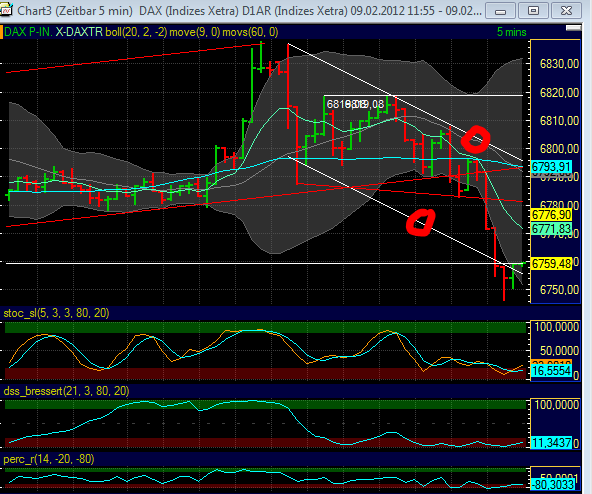Click the 6830,00 price axis value
This screenshot has width=592, height=494.
coord(559,64)
